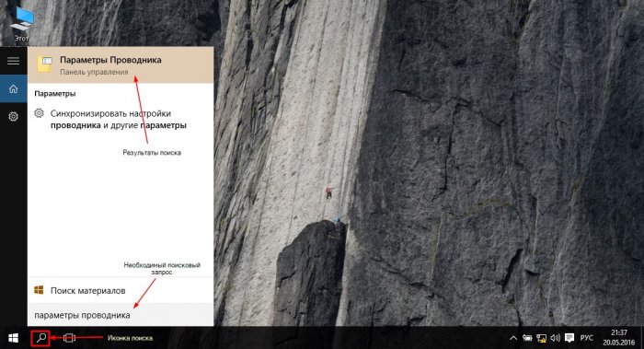
Task: Open the clock showing 21:37
Action: (619, 338)
